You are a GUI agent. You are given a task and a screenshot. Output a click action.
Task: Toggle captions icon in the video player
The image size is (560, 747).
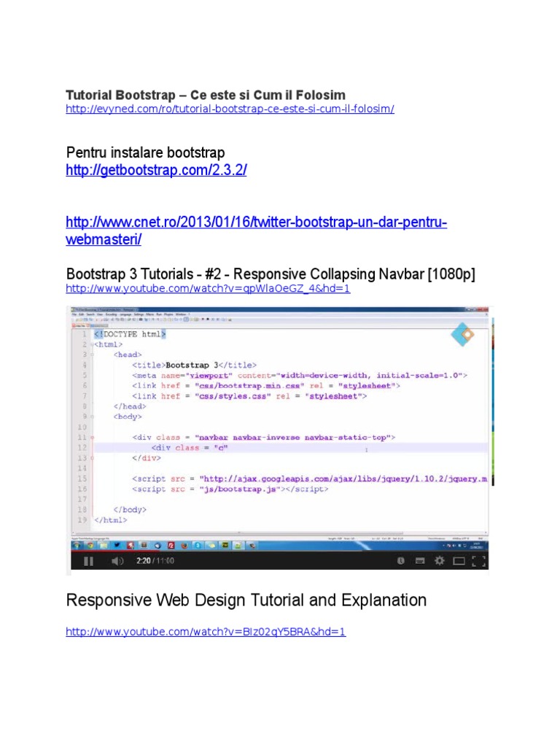pyautogui.click(x=420, y=561)
